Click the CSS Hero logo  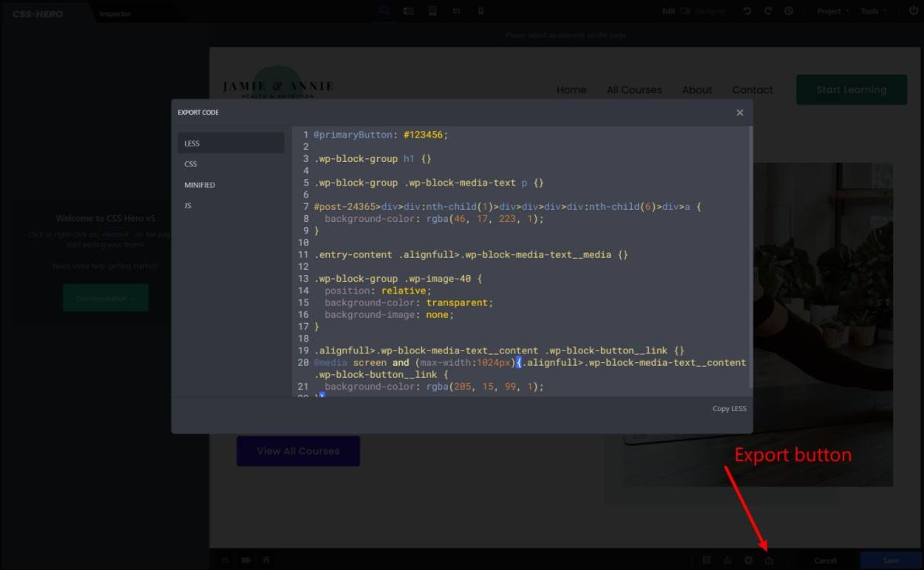point(38,13)
